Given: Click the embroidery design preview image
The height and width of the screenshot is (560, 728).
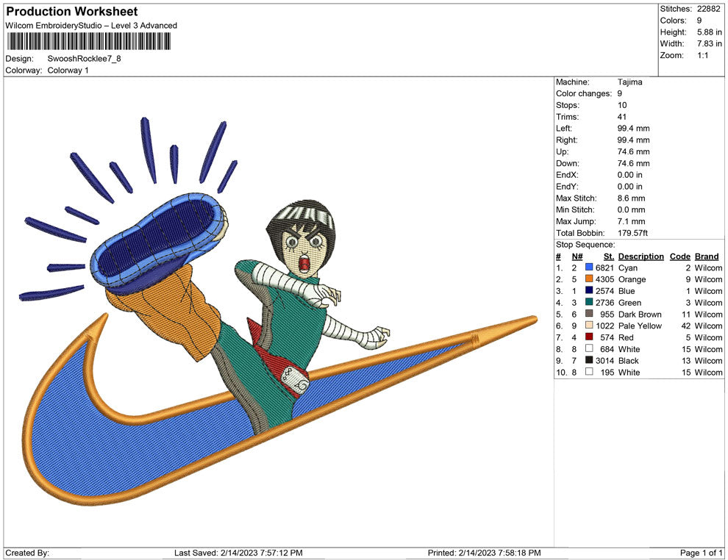Looking at the screenshot, I should tap(278, 311).
